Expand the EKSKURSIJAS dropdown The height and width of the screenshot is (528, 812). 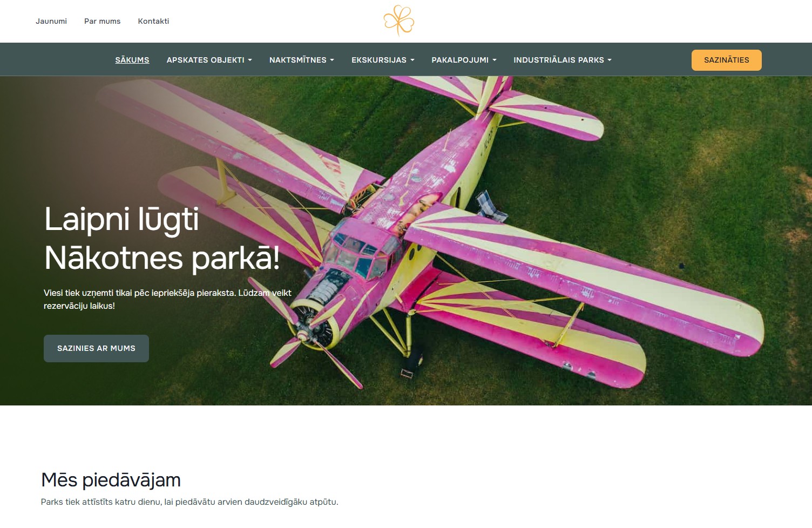coord(383,60)
